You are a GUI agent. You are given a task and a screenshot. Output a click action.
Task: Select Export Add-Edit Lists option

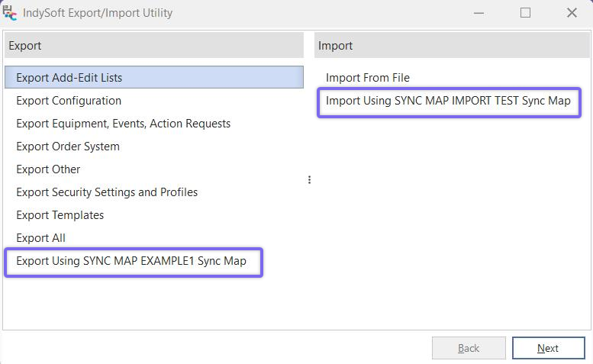point(69,78)
